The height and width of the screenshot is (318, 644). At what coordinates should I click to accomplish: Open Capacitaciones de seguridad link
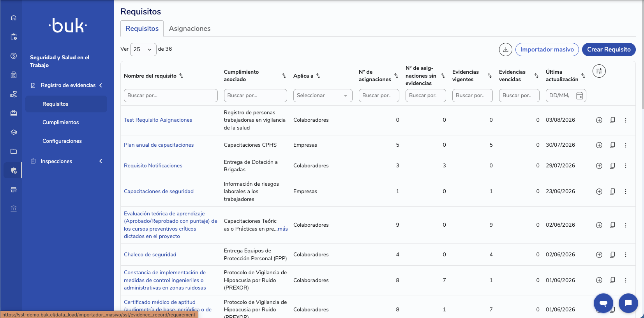coord(159,192)
